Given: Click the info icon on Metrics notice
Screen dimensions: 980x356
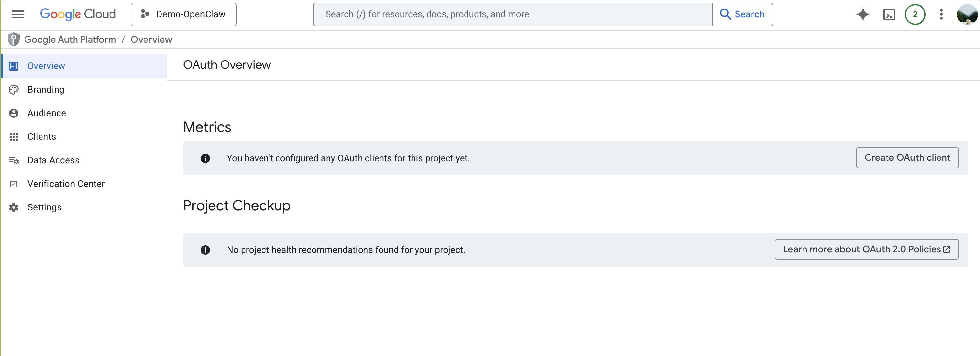Looking at the screenshot, I should click(x=205, y=158).
